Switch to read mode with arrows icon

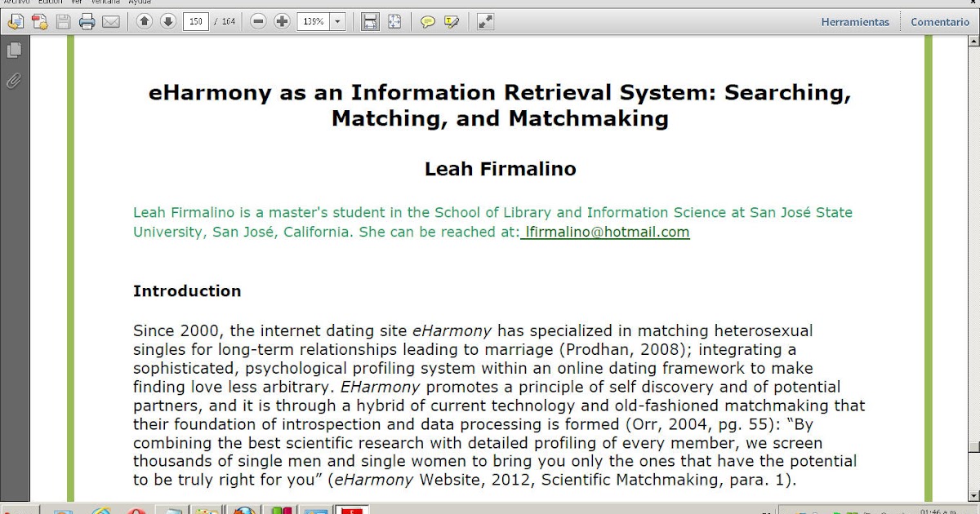(x=485, y=22)
